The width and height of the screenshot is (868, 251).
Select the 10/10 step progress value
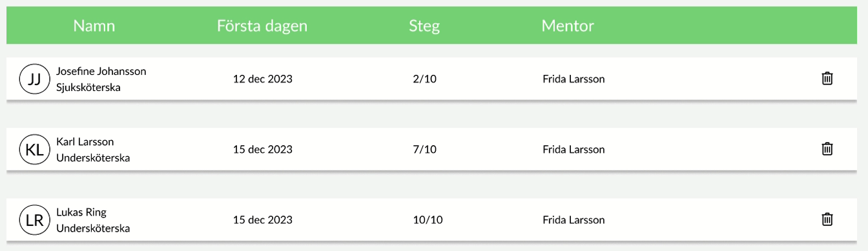[x=428, y=220]
